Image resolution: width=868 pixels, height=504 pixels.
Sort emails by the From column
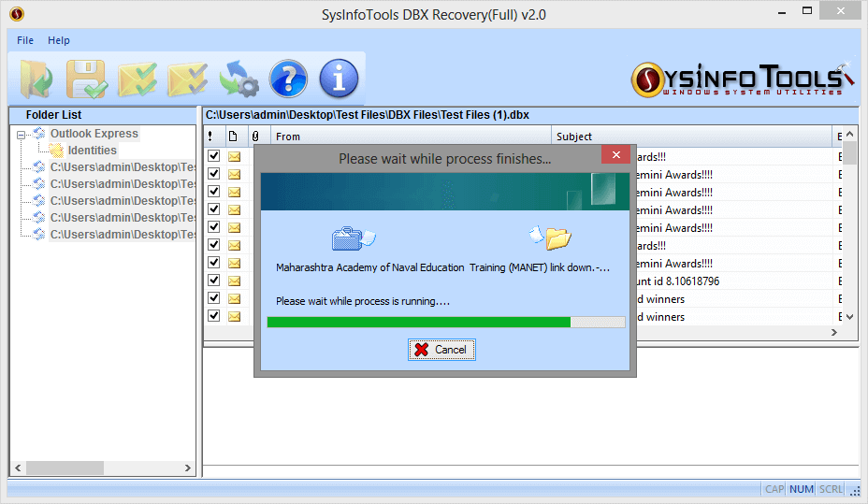click(411, 137)
